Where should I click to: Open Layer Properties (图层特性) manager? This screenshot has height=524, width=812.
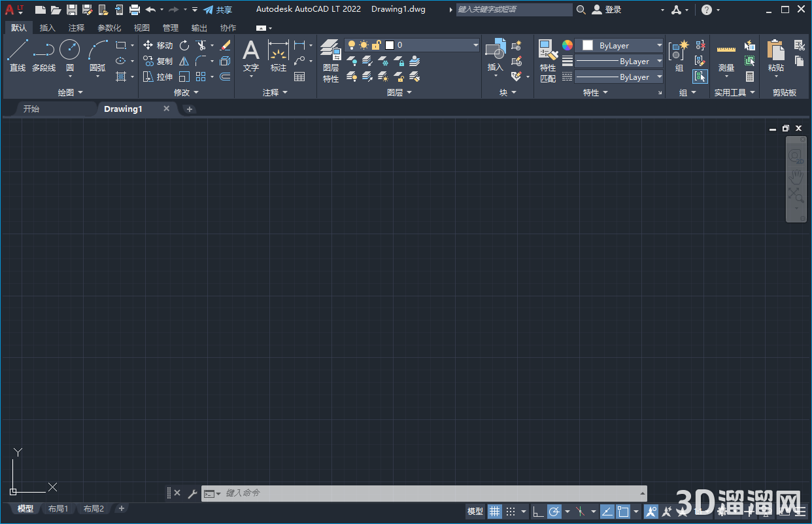click(x=331, y=61)
